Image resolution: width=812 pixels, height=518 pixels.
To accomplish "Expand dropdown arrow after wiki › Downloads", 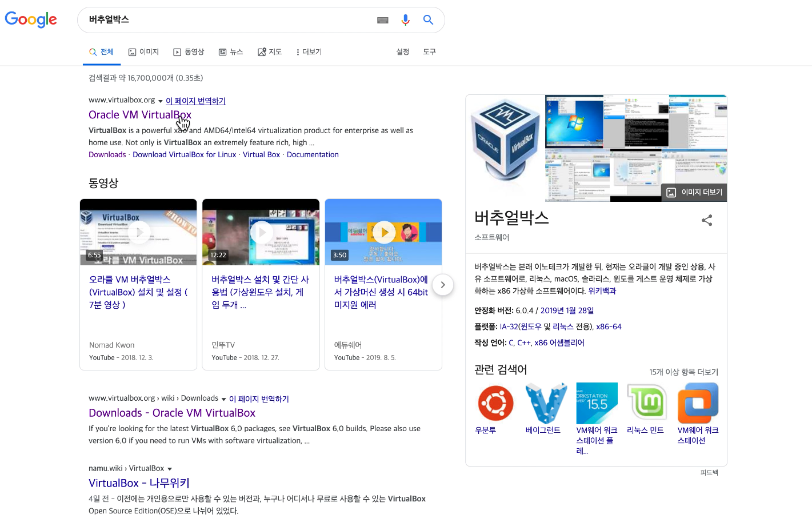I will click(x=223, y=399).
